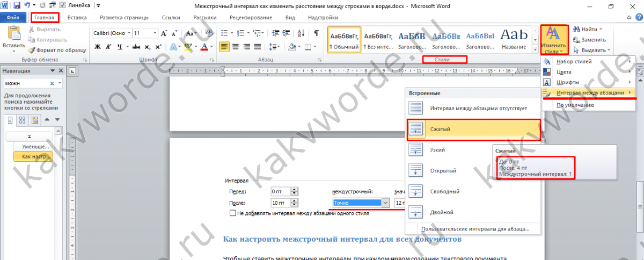Viewport: 644px width, 260px height.
Task: Save the document via the floppy disk icon
Action: pos(16,5)
